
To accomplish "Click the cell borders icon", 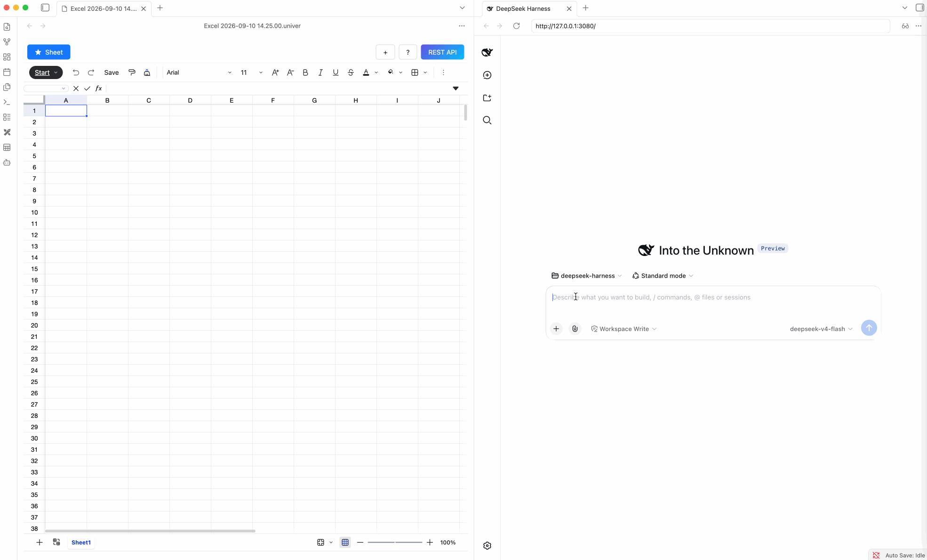I will 415,72.
